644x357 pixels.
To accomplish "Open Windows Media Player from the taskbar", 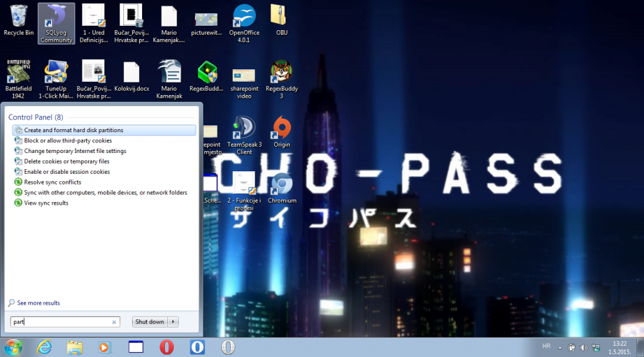I will [105, 348].
